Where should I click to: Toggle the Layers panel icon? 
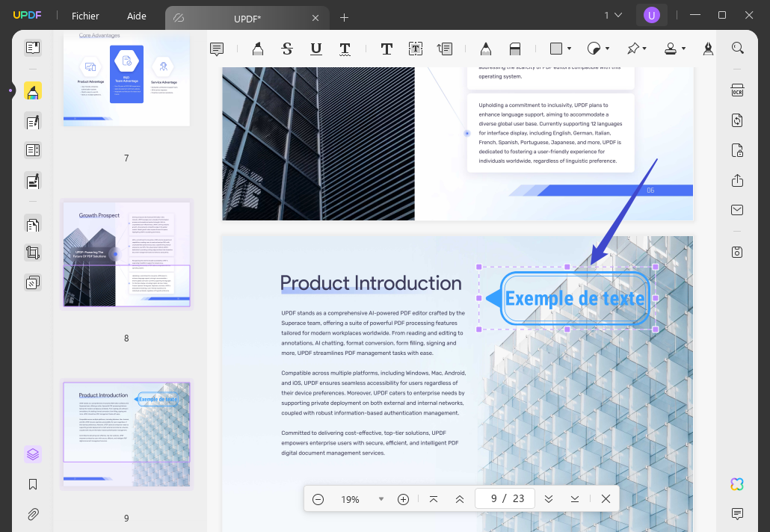(33, 454)
